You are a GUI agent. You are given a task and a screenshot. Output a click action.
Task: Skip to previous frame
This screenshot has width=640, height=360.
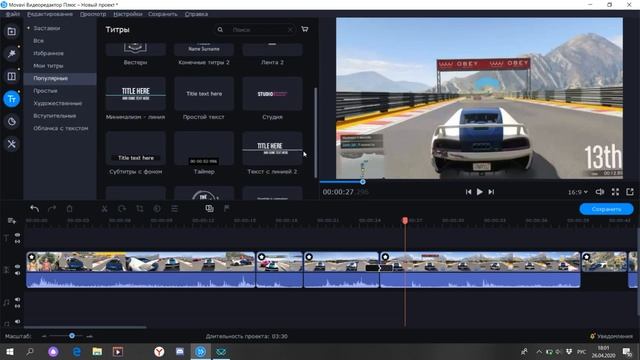pyautogui.click(x=468, y=192)
